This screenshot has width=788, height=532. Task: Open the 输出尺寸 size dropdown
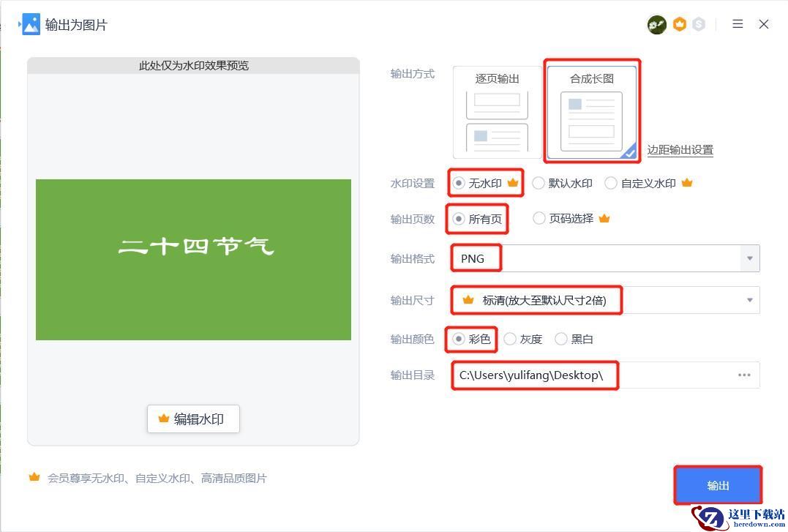tap(749, 300)
